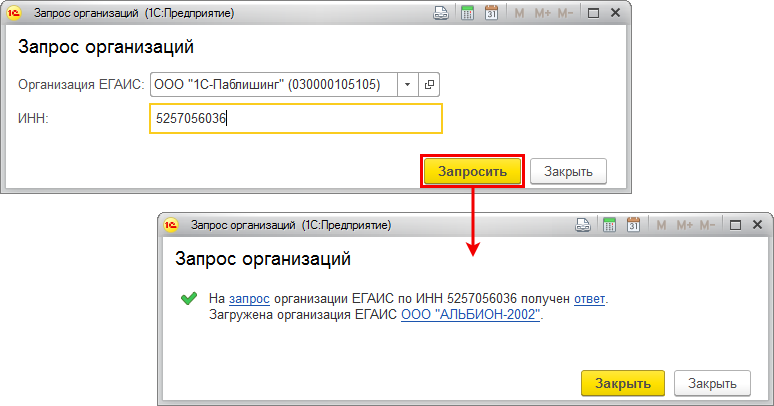
Task: Click the Организация ЕГАИС label
Action: point(81,84)
